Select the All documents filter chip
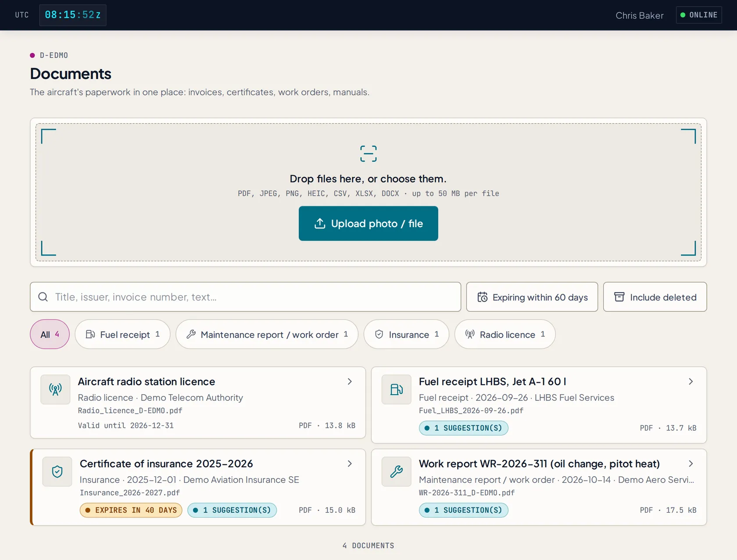The height and width of the screenshot is (560, 737). point(50,334)
